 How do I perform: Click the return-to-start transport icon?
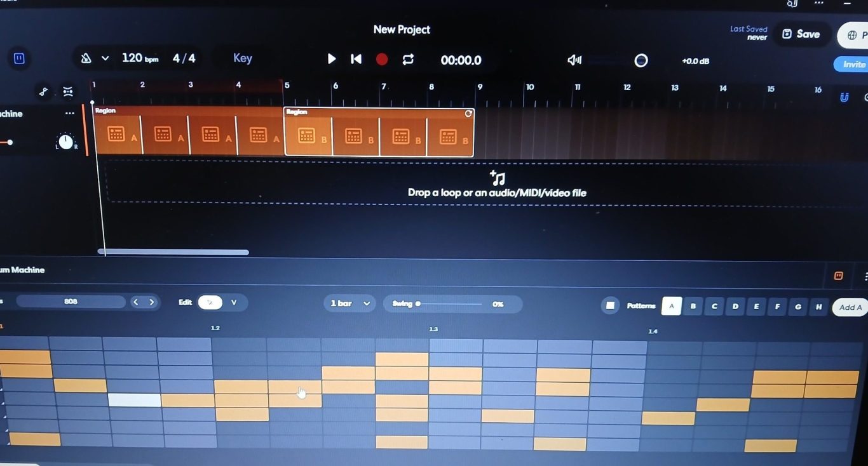click(356, 59)
